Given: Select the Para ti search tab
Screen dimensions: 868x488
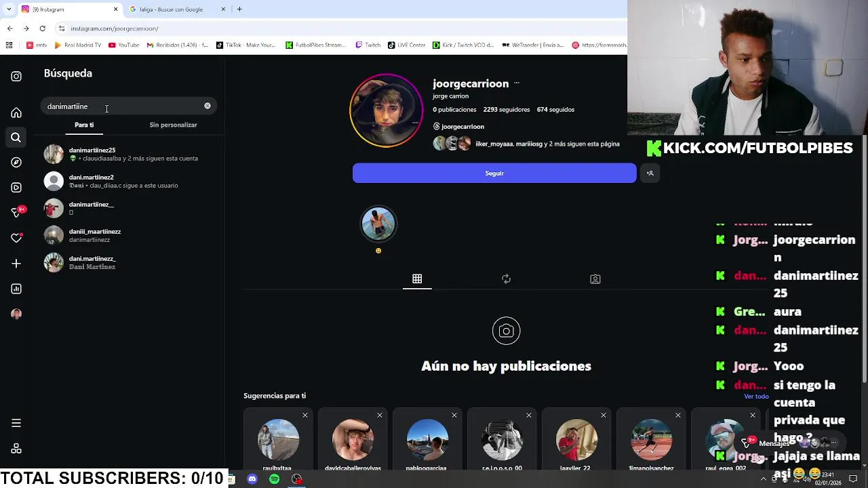Looking at the screenshot, I should tap(84, 125).
